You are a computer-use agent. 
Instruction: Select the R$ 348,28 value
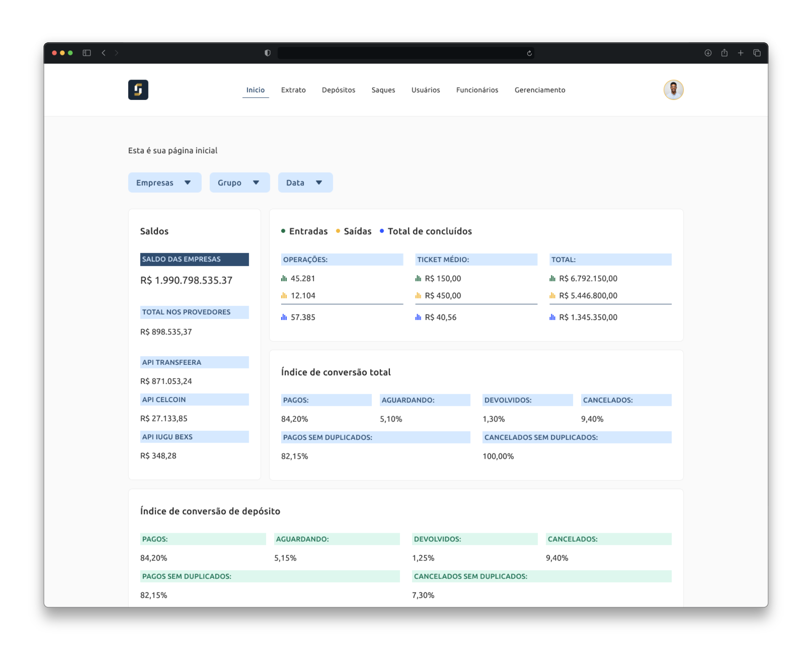tap(158, 456)
